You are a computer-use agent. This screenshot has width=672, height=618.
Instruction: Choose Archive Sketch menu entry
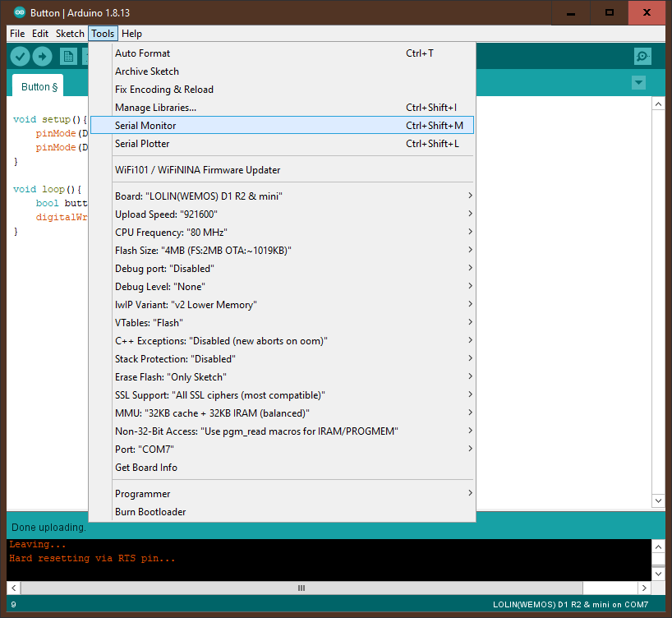coord(282,71)
